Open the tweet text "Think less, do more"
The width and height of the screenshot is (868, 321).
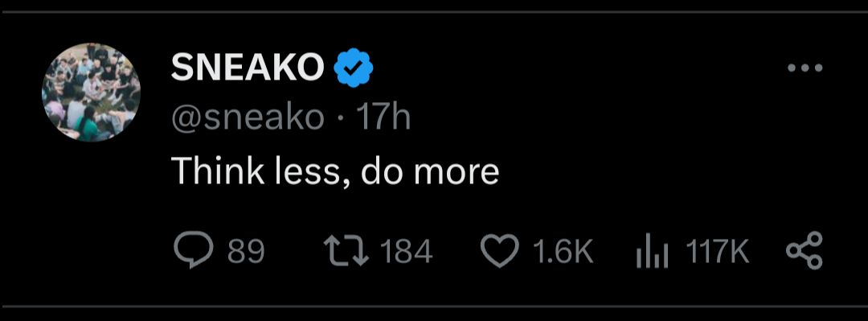(335, 171)
